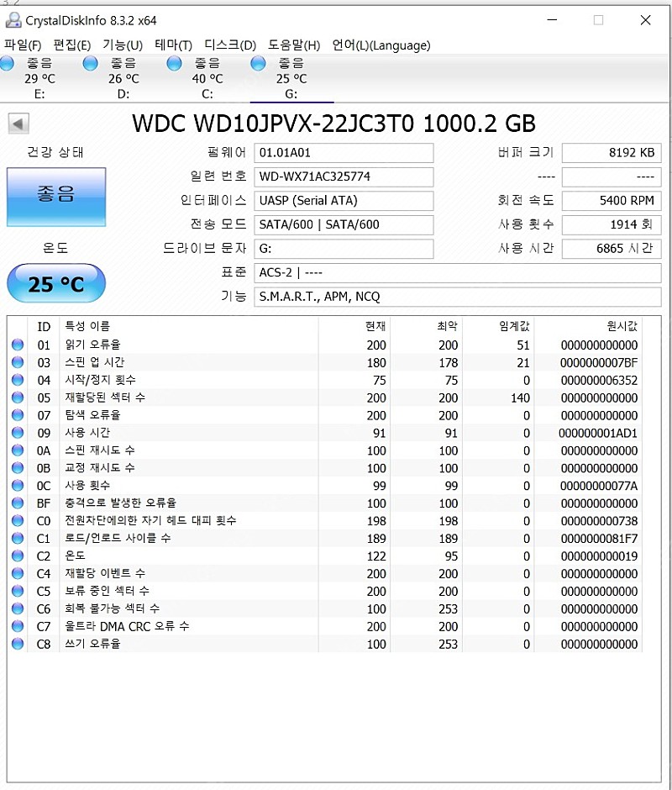The image size is (672, 790).
Task: Click status icon of row C6 회복 불가능 섹터 수
Action: (x=18, y=608)
